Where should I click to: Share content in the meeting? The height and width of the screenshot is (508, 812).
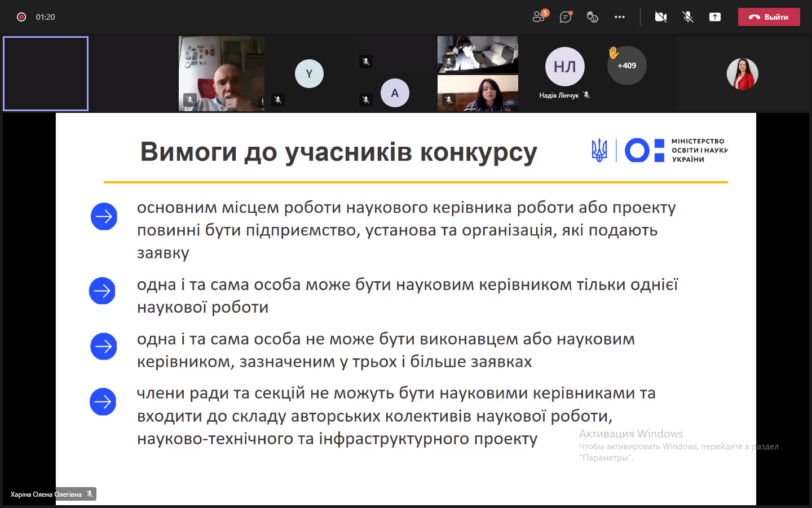click(x=715, y=17)
